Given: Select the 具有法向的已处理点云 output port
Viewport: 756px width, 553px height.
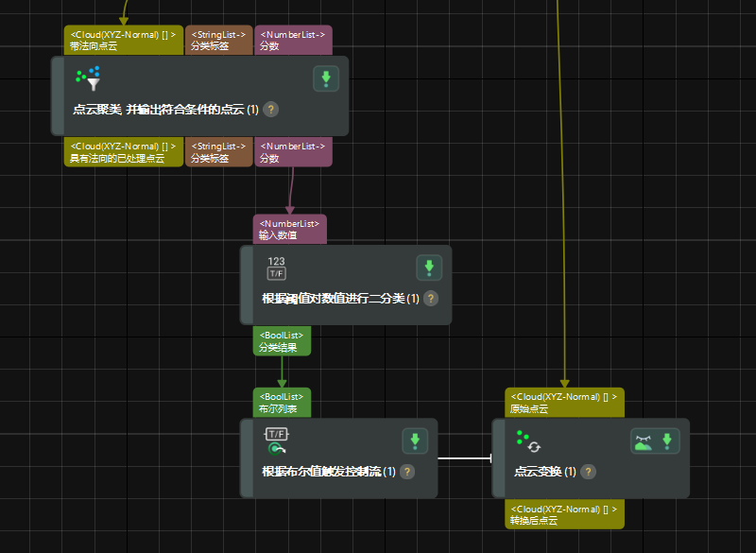Looking at the screenshot, I should 123,153.
